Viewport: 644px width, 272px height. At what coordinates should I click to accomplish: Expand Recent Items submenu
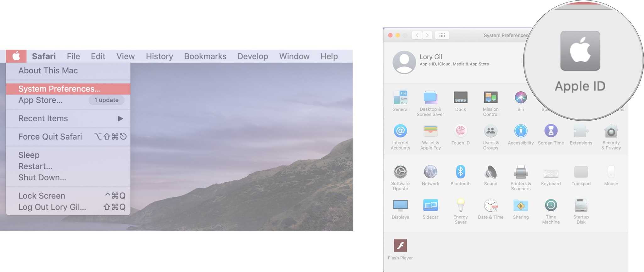tap(68, 118)
